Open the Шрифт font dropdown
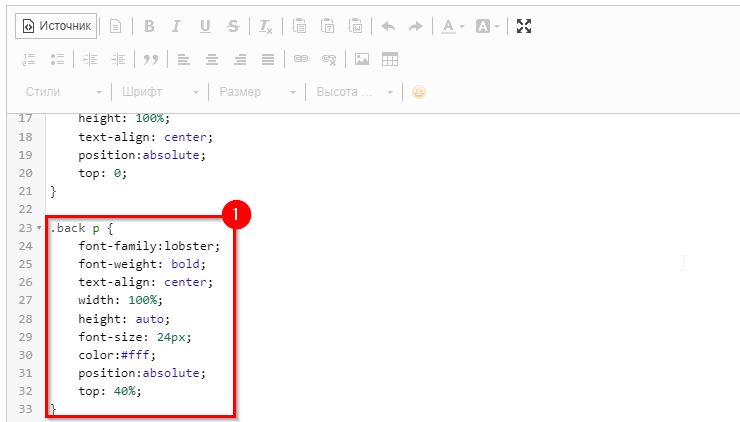This screenshot has height=422, width=740. tap(157, 92)
